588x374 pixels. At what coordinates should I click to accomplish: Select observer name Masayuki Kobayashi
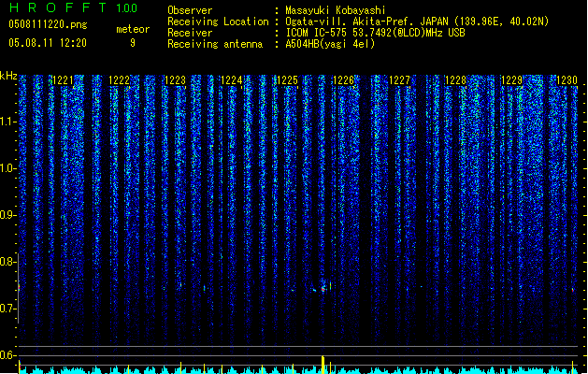(336, 10)
